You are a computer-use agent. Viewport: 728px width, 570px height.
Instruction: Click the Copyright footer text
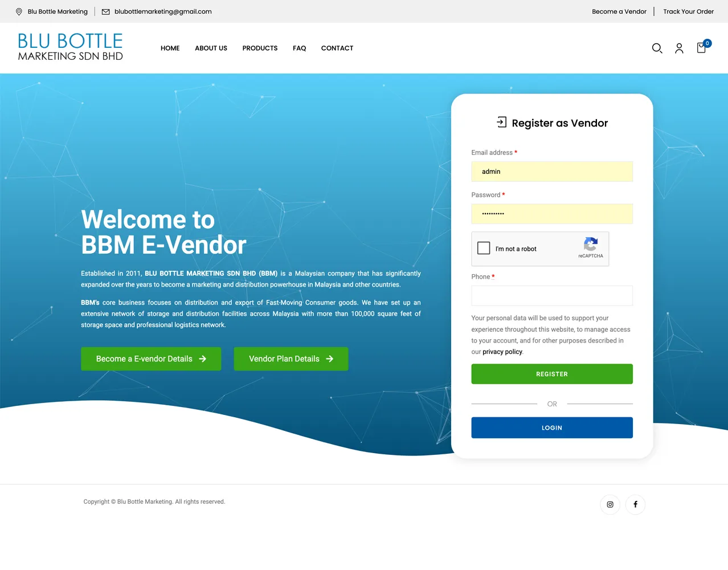pyautogui.click(x=154, y=502)
